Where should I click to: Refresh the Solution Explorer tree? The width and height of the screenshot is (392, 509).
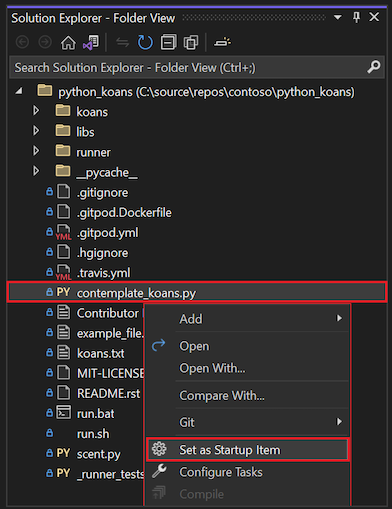145,43
